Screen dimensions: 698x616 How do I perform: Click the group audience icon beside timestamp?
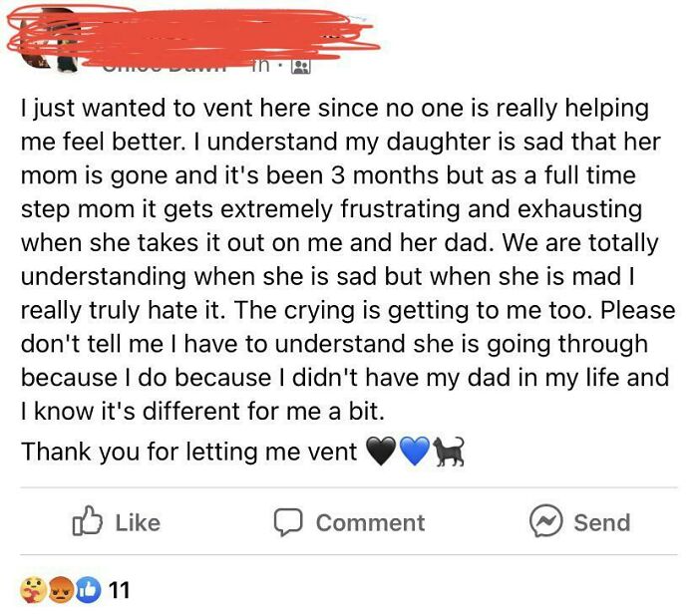pos(300,67)
